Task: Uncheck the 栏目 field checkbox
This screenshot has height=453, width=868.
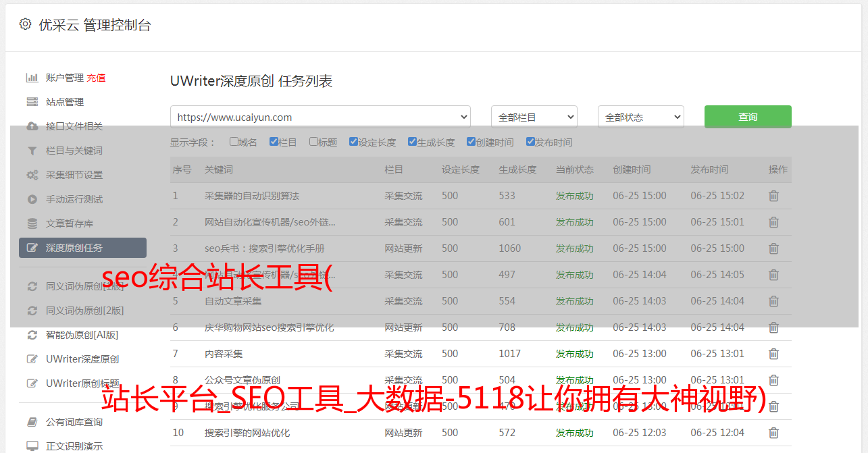Action: tap(274, 142)
